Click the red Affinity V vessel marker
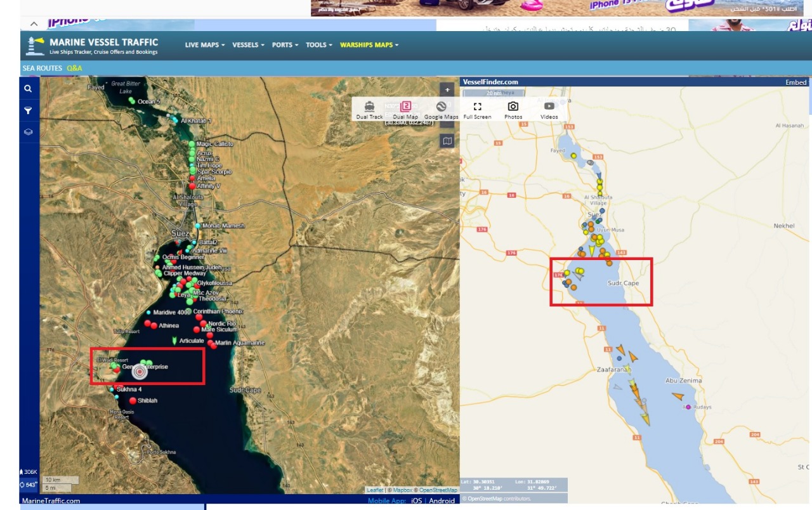This screenshot has height=510, width=812. [x=192, y=186]
